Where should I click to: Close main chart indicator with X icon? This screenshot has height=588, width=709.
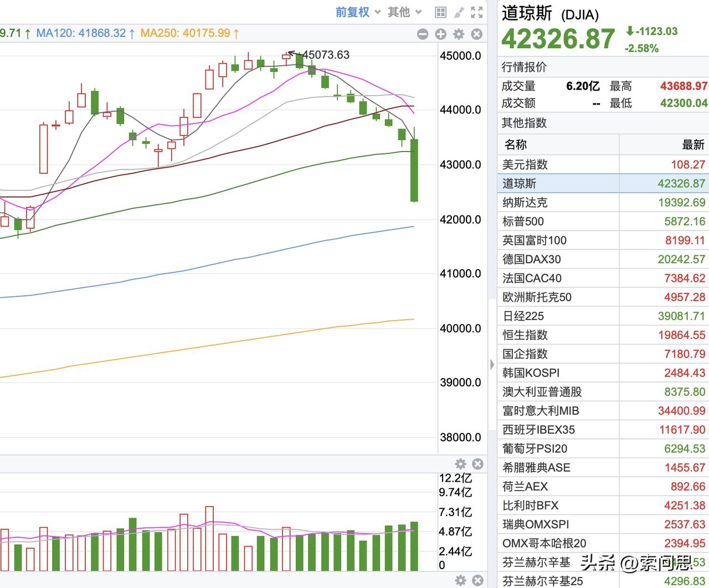476,34
